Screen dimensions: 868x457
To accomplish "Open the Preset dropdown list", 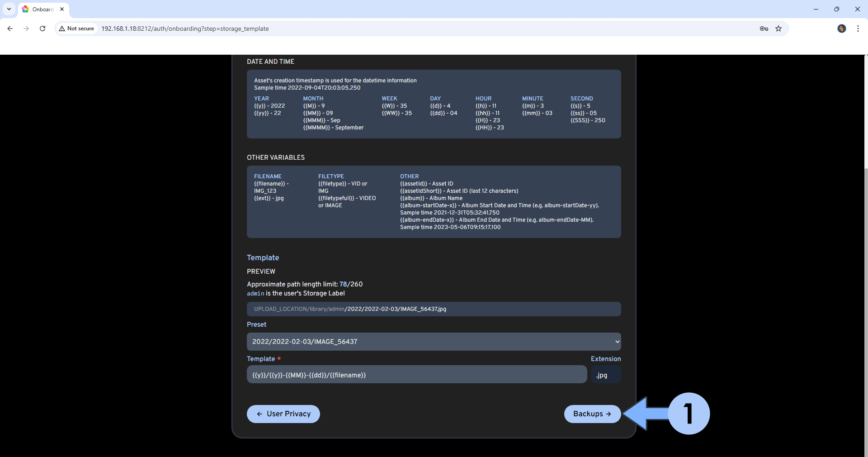I will tap(434, 342).
